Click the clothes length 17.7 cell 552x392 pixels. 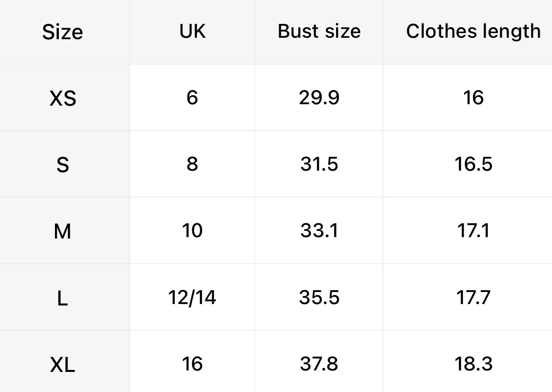click(x=468, y=297)
